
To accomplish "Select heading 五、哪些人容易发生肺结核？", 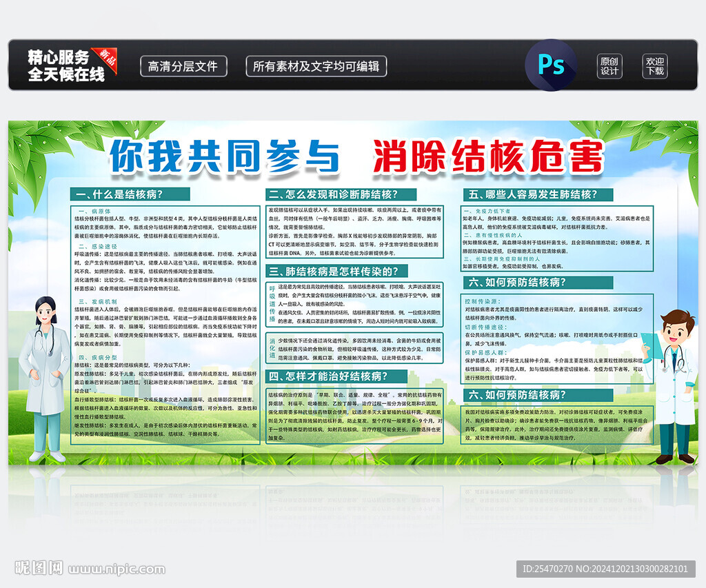I will [x=538, y=194].
